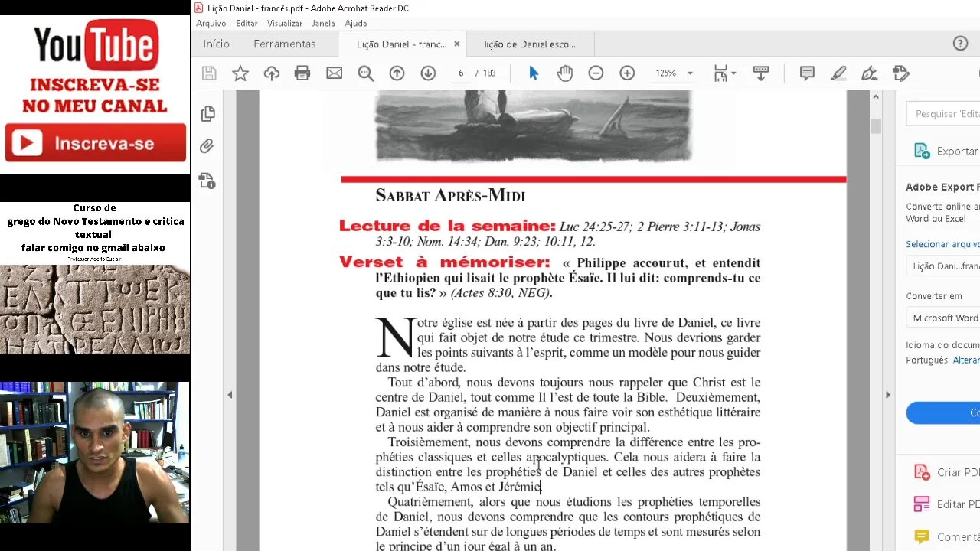Click the red text Lecture de la semaine:
The height and width of the screenshot is (551, 980).
[x=447, y=226]
